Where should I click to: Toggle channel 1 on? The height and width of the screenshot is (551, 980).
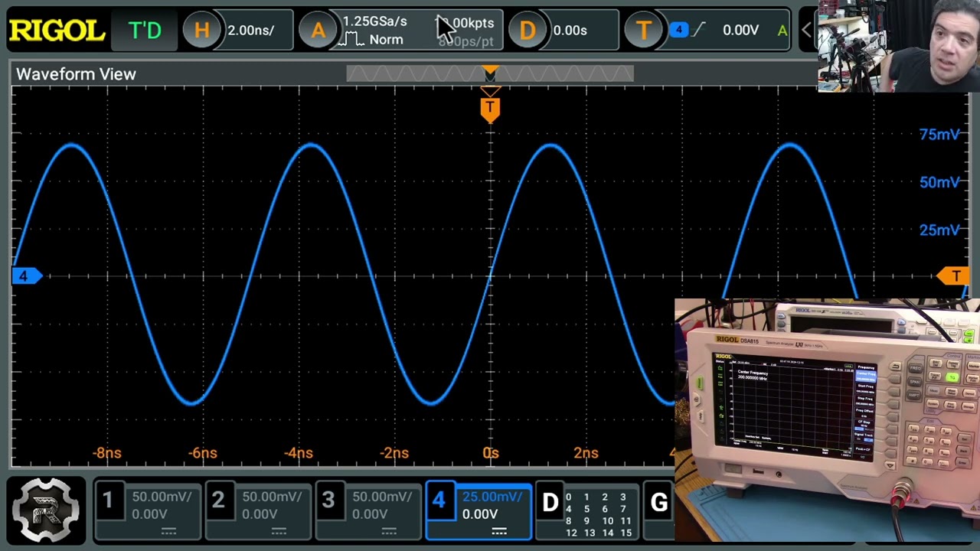[108, 501]
